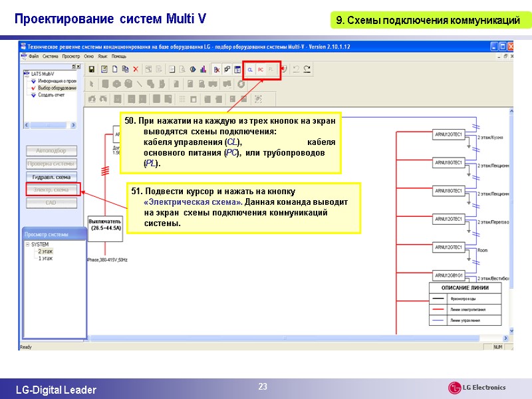Click the CAD button
Image resolution: width=532 pixels, height=399 pixels.
[51, 203]
